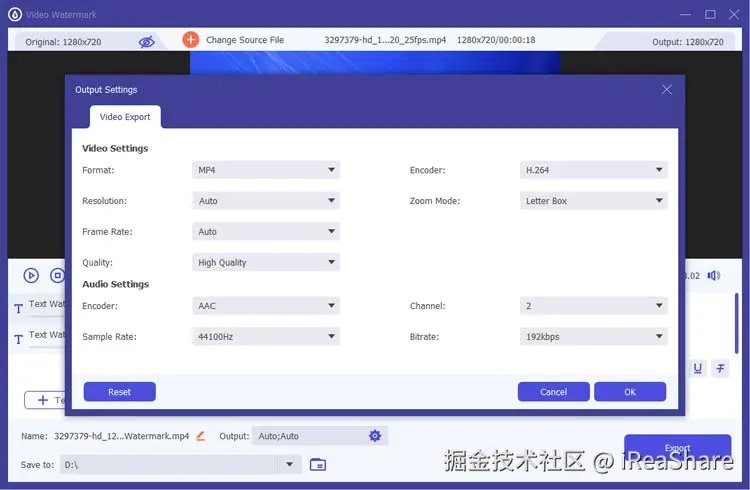Open the video Encoder H.264 dropdown
This screenshot has height=490, width=750.
pyautogui.click(x=594, y=170)
